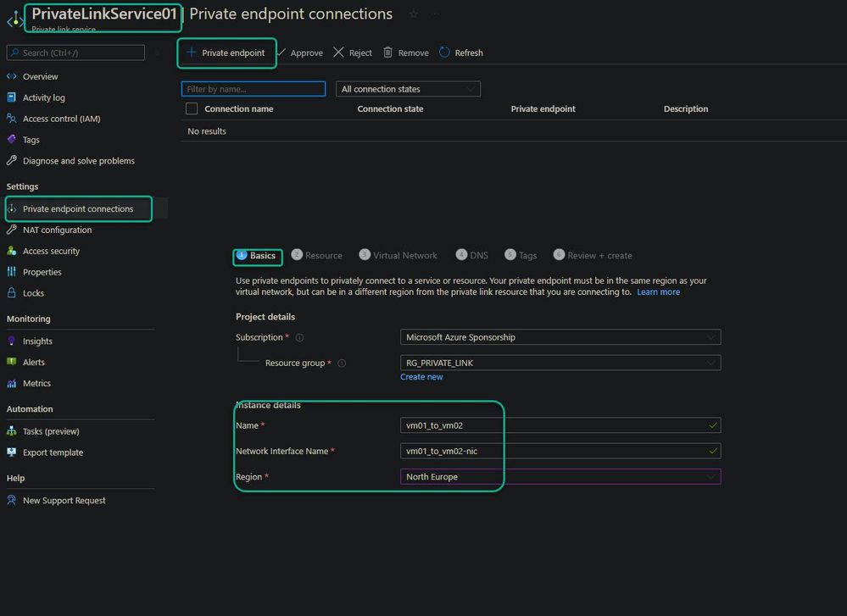Click the Create new resource group link
This screenshot has height=616, width=847.
click(x=421, y=377)
